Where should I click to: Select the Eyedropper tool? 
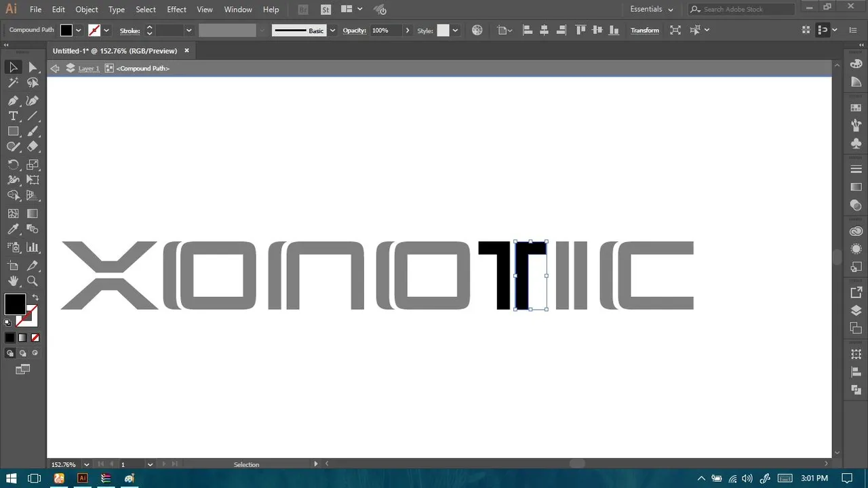coord(13,230)
